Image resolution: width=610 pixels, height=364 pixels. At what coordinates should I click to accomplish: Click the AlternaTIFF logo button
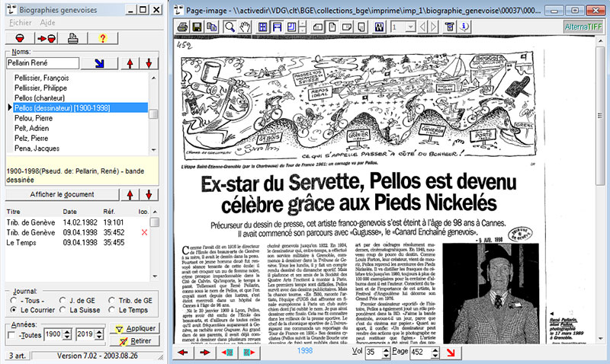(583, 27)
